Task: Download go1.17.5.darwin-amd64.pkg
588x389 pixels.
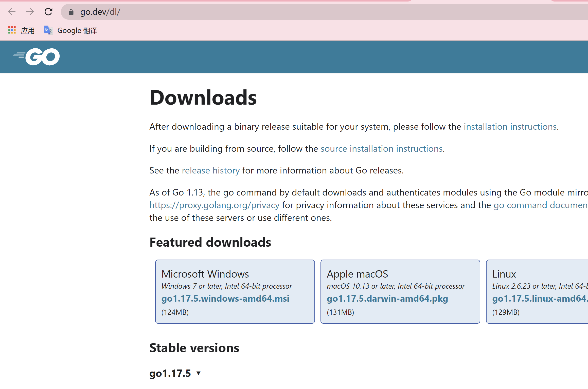Action: pos(387,298)
